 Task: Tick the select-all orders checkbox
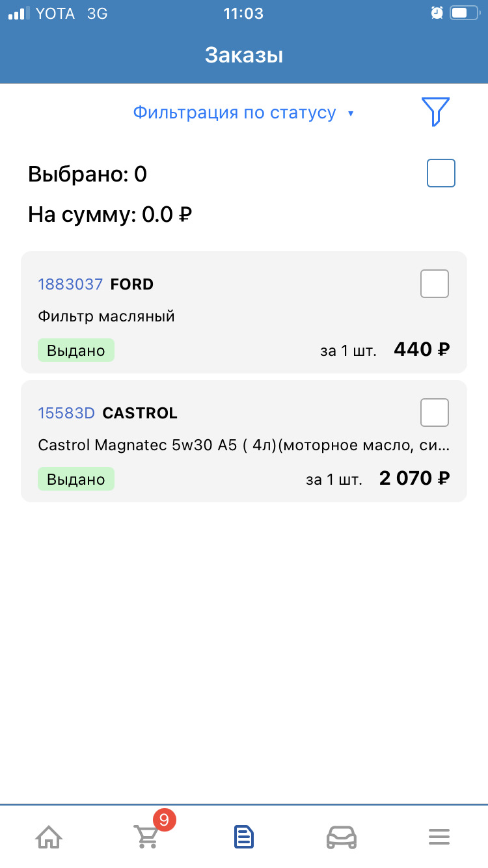pos(441,173)
